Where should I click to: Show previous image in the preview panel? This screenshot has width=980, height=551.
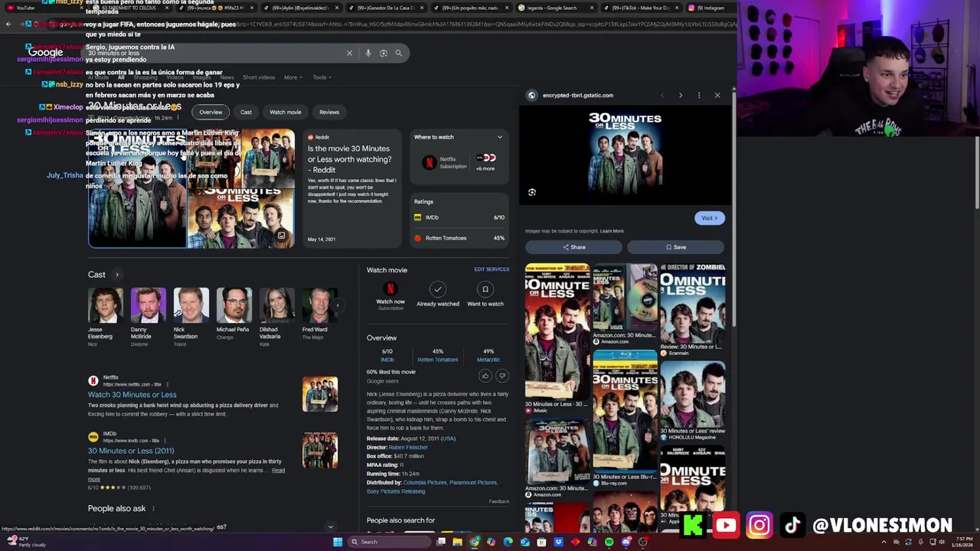(662, 96)
